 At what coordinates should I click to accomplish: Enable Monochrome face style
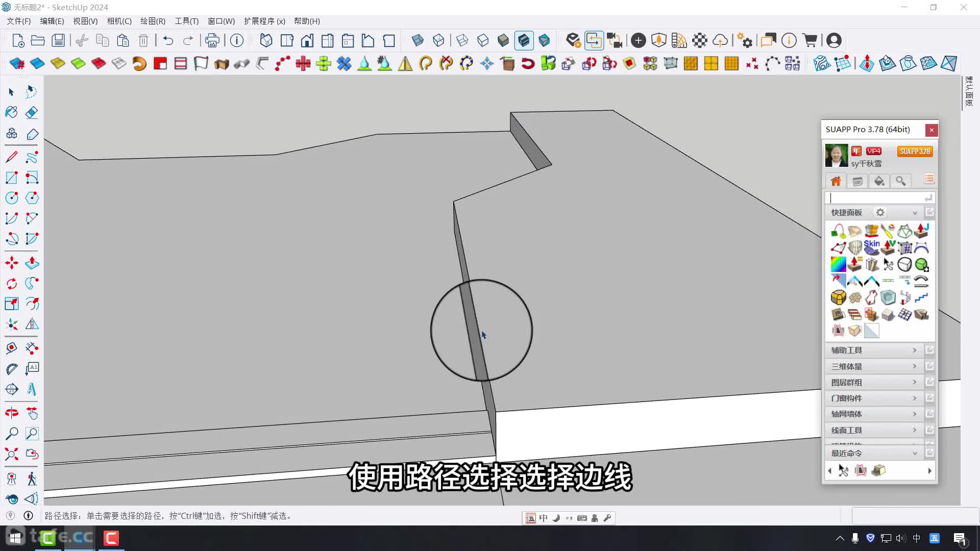544,40
